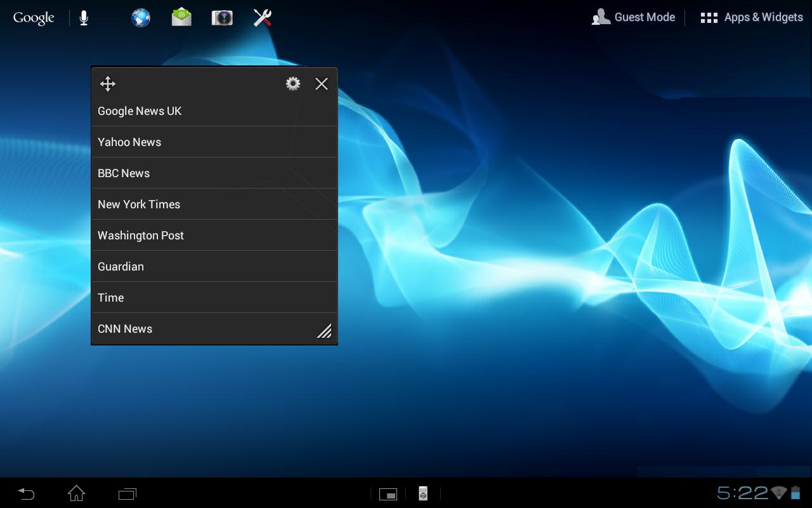Open the small apps launcher icon
The width and height of the screenshot is (812, 508).
point(388,494)
